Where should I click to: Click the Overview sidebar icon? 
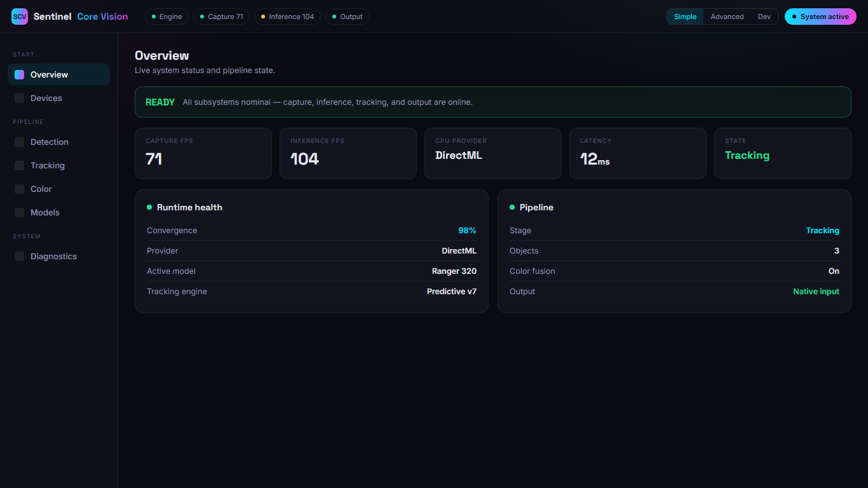[20, 74]
